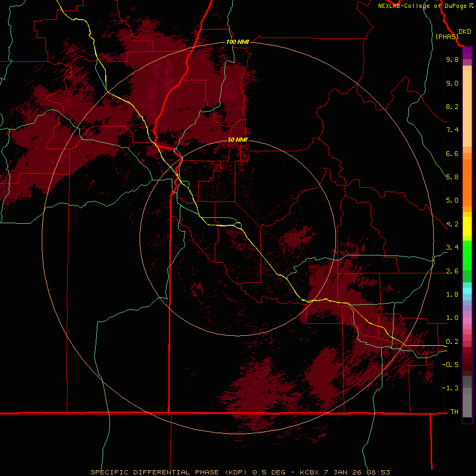Pick the bright green color bar segment
The image size is (476, 476).
tap(467, 255)
